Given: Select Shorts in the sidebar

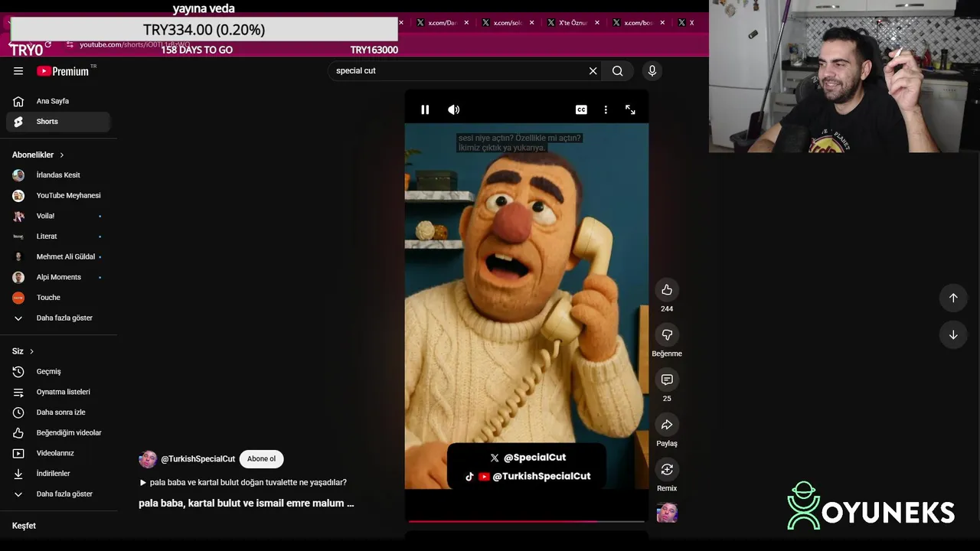Looking at the screenshot, I should (58, 122).
